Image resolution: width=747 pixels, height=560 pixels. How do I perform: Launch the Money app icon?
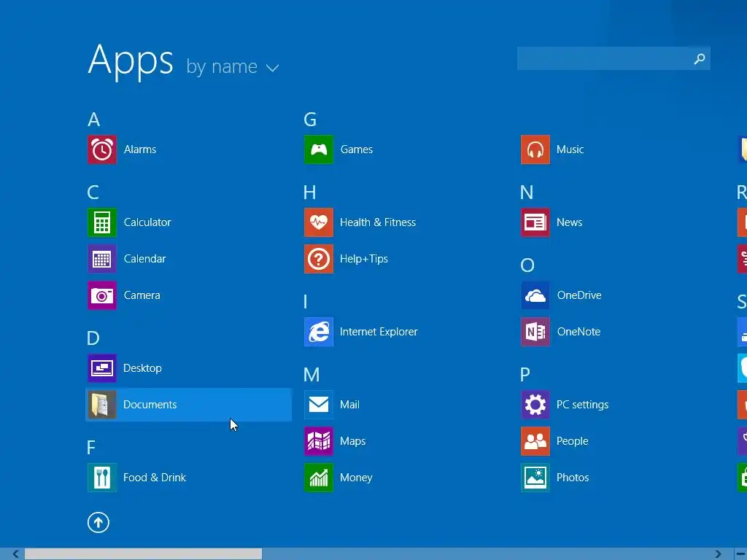[x=319, y=478]
